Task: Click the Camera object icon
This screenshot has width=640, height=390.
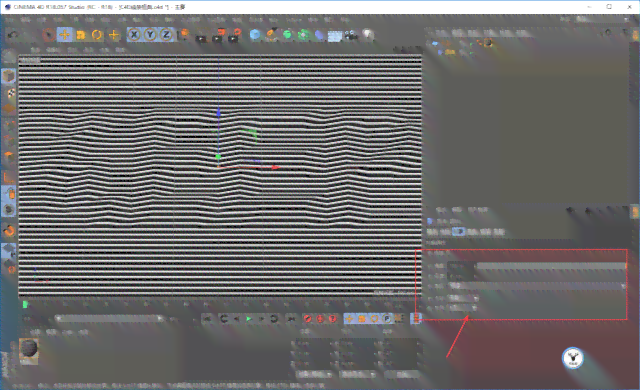Action: click(351, 35)
